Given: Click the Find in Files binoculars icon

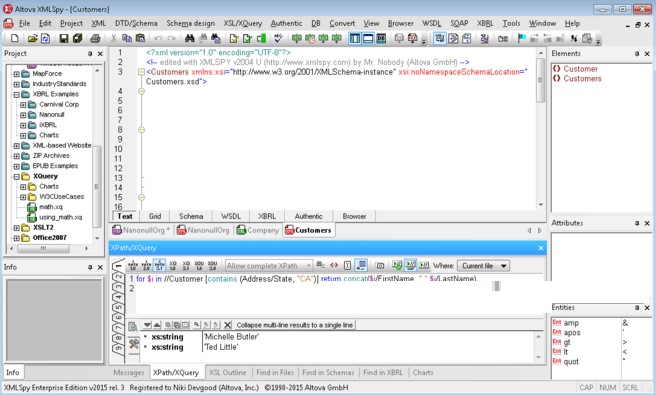Looking at the screenshot, I should (216, 38).
